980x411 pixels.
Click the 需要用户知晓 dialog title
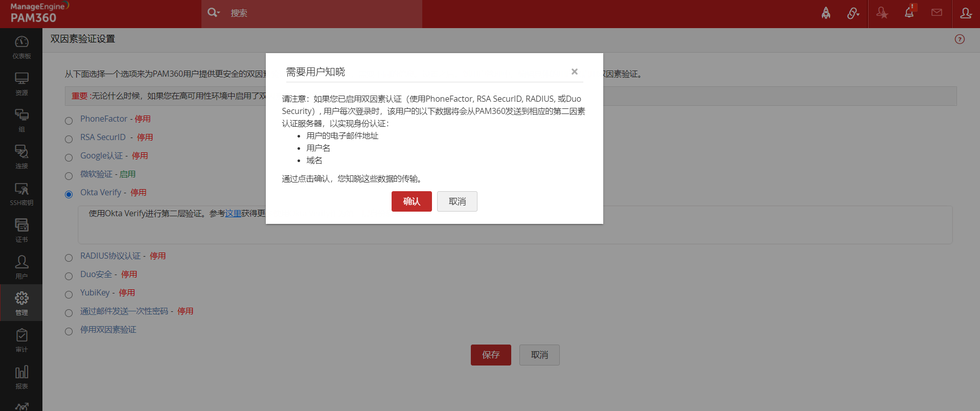coord(315,72)
